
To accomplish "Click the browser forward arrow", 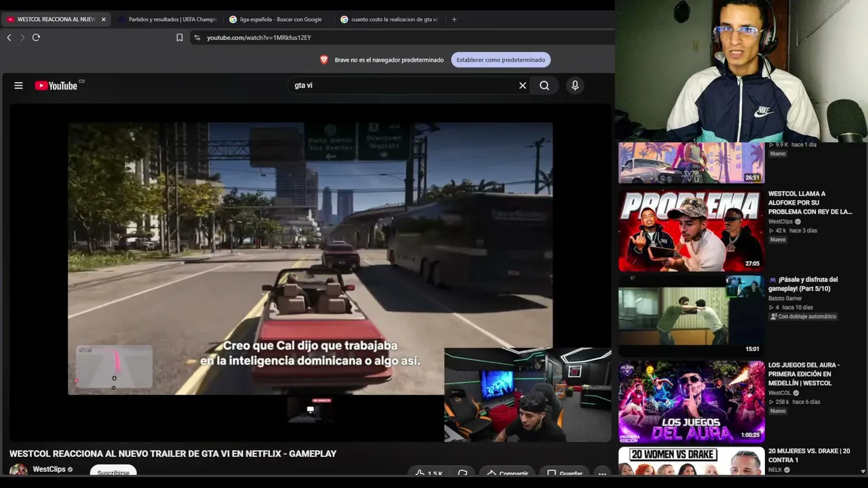I will click(x=22, y=37).
